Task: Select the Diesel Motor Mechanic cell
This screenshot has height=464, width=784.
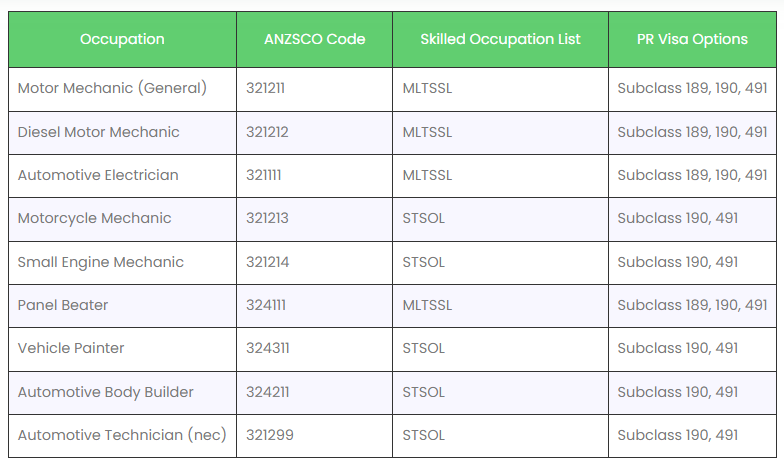Action: [99, 132]
